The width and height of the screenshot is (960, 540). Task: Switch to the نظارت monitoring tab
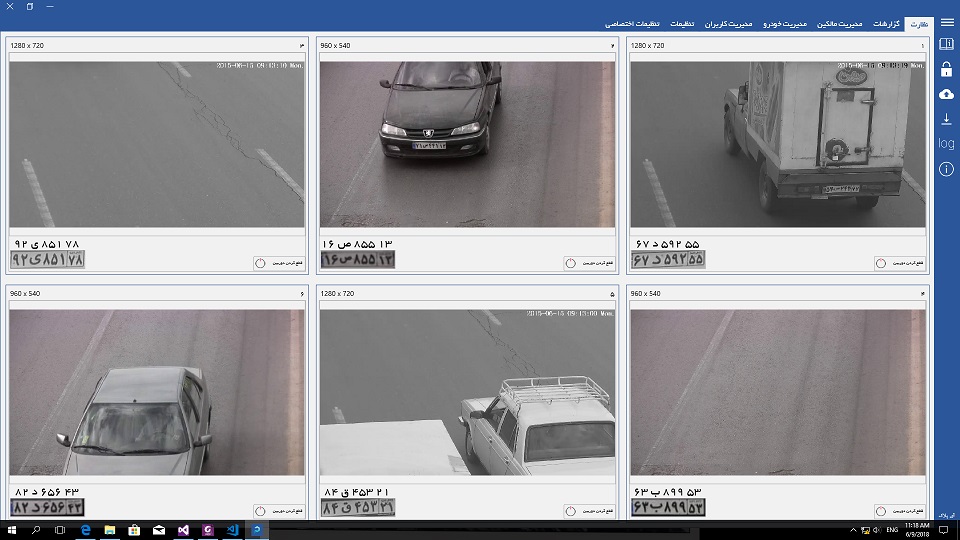click(919, 24)
